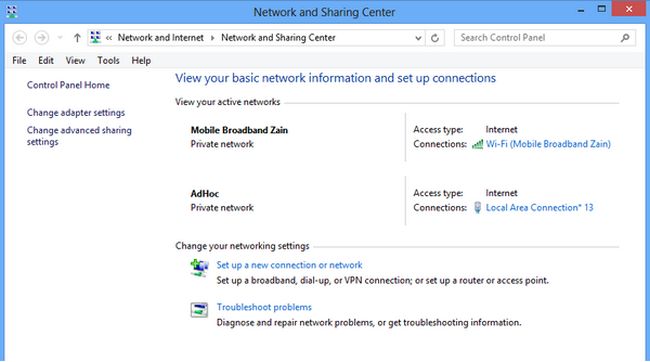
Task: Open the Tools menu
Action: (108, 61)
